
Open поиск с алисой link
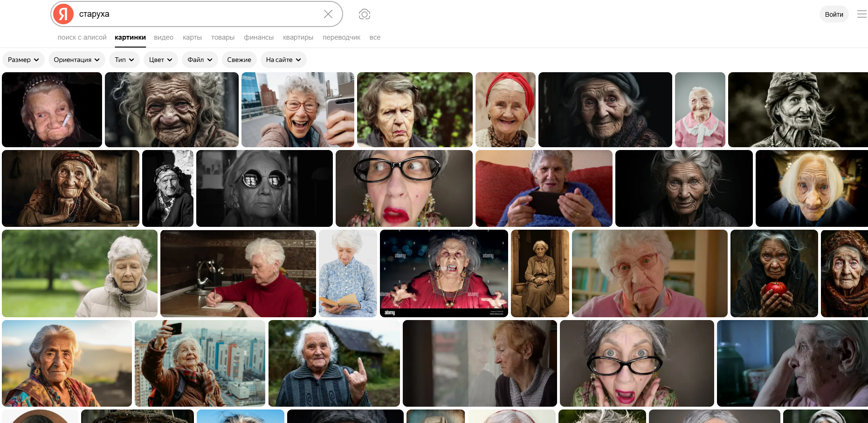click(82, 37)
